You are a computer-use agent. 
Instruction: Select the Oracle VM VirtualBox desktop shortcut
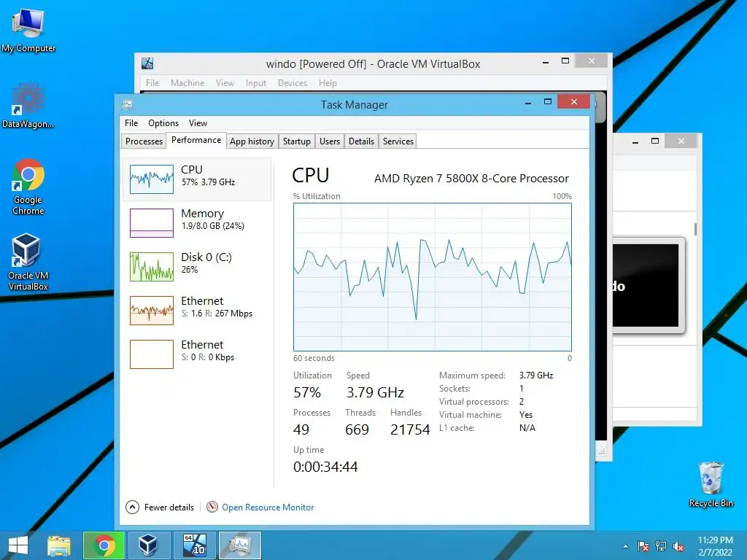click(x=28, y=262)
